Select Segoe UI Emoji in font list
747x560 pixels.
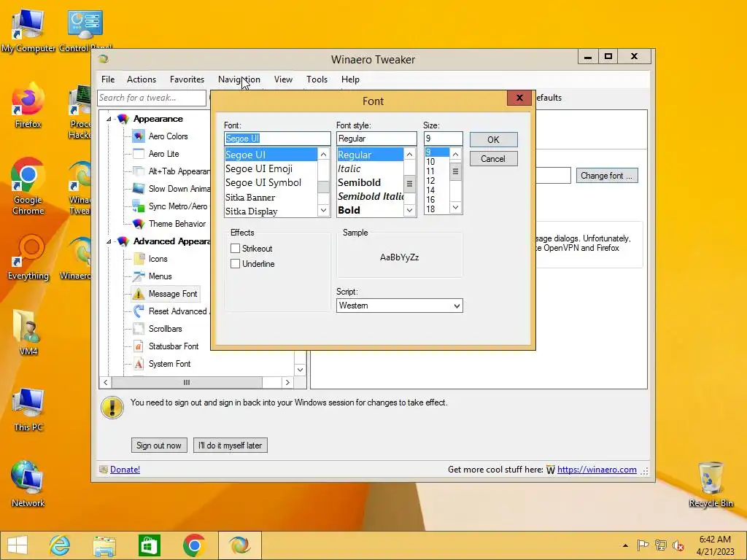pos(271,168)
